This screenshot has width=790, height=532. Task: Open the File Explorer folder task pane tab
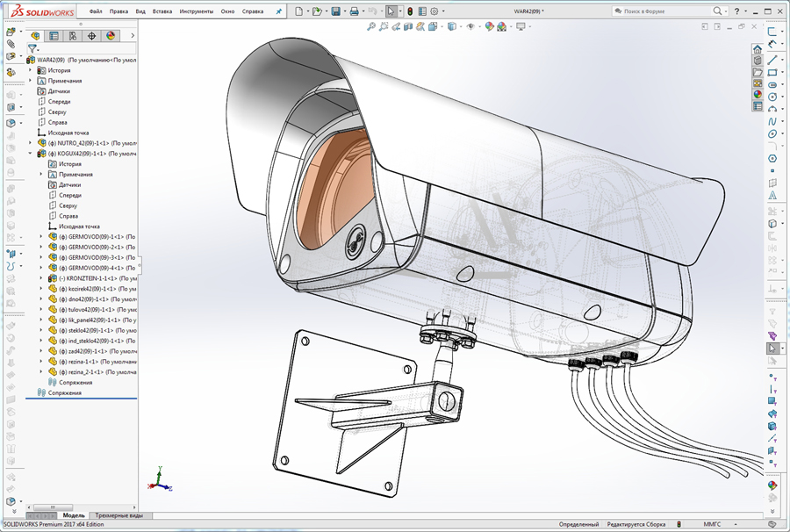pos(758,72)
